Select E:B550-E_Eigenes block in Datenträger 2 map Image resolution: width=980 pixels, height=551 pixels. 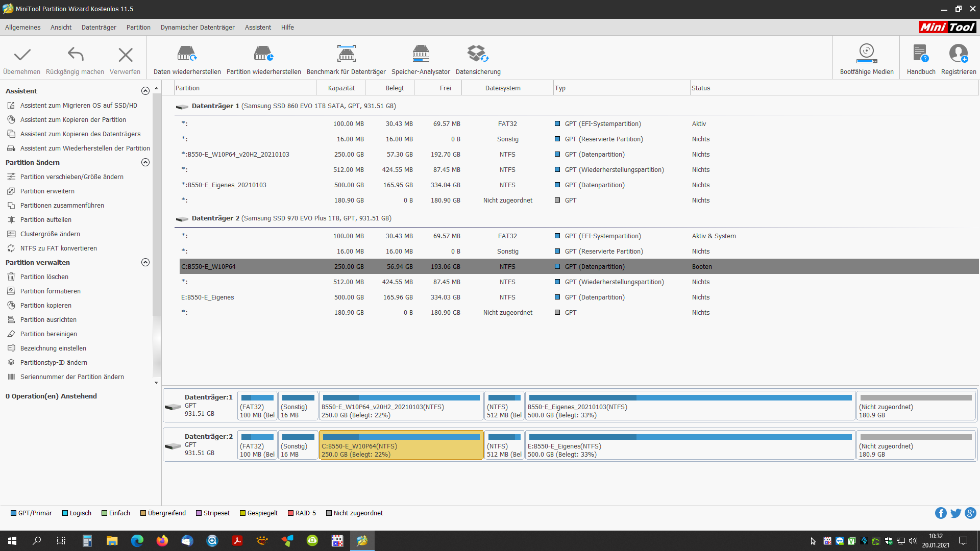click(690, 445)
